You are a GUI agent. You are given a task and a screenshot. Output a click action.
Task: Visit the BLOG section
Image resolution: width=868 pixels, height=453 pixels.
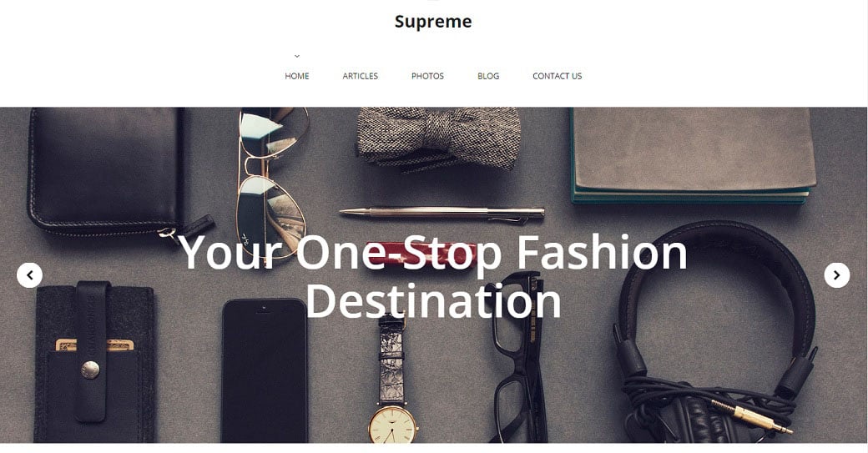(488, 76)
